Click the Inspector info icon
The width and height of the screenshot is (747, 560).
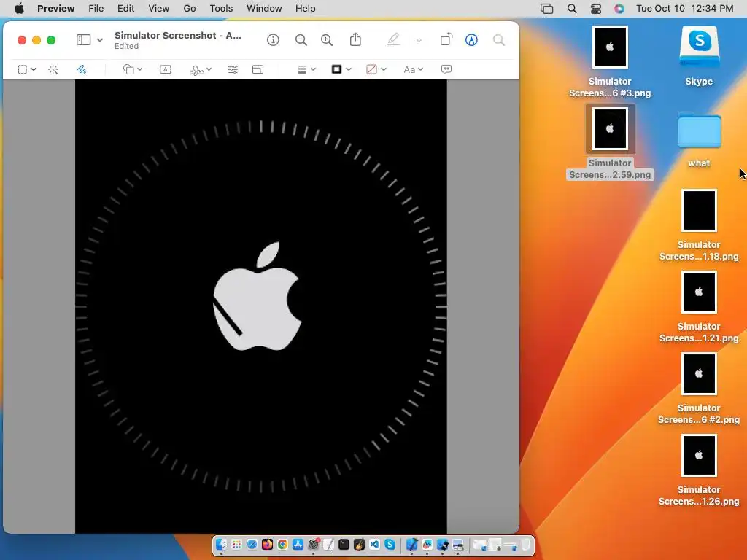pos(273,40)
